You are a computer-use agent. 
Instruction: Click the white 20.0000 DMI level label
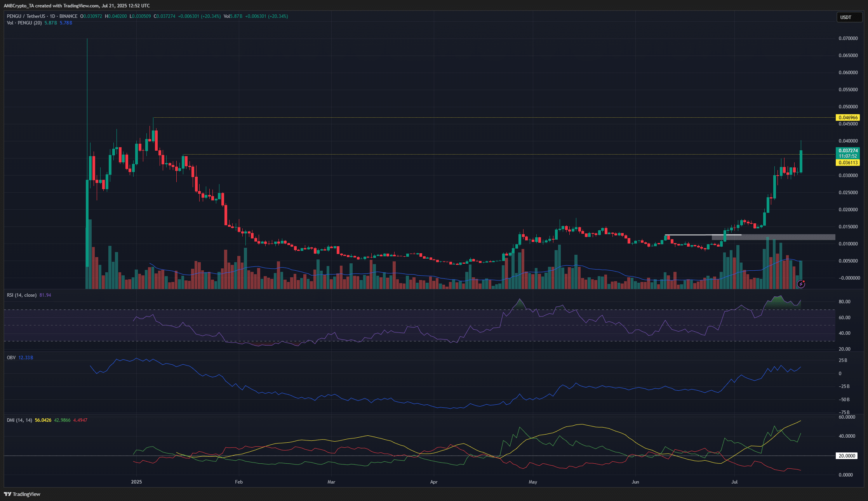click(847, 456)
